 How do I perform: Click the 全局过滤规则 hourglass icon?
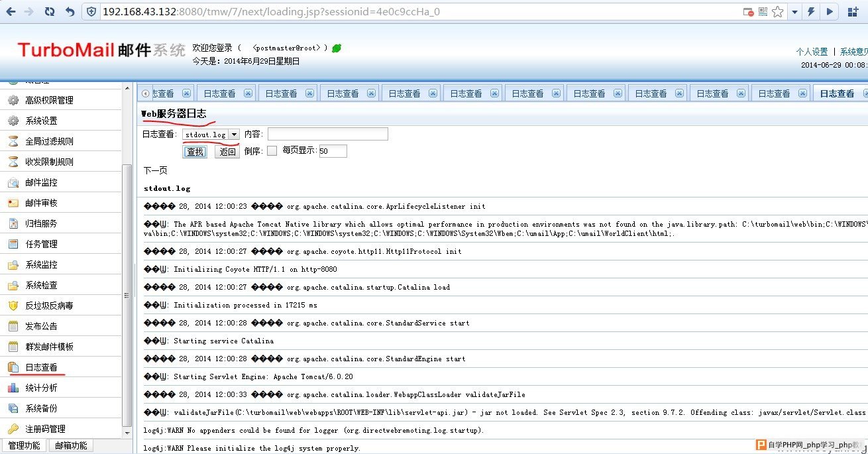coord(13,141)
